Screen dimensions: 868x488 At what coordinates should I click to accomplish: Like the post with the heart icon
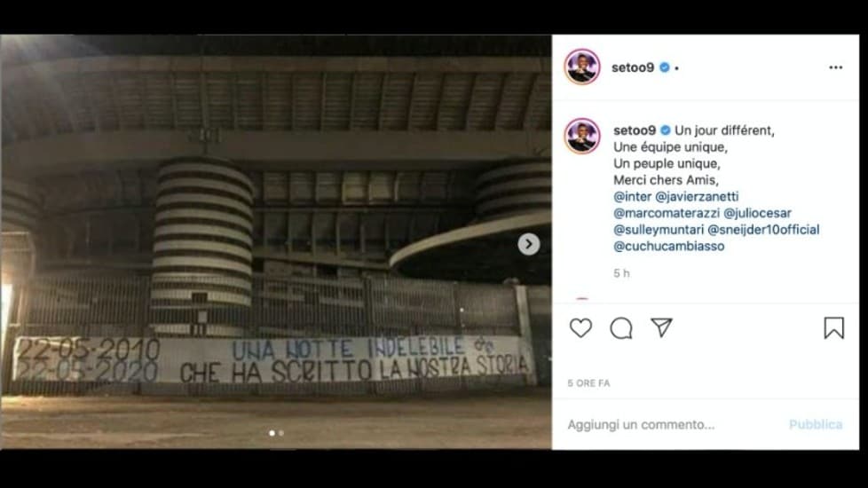click(x=580, y=328)
